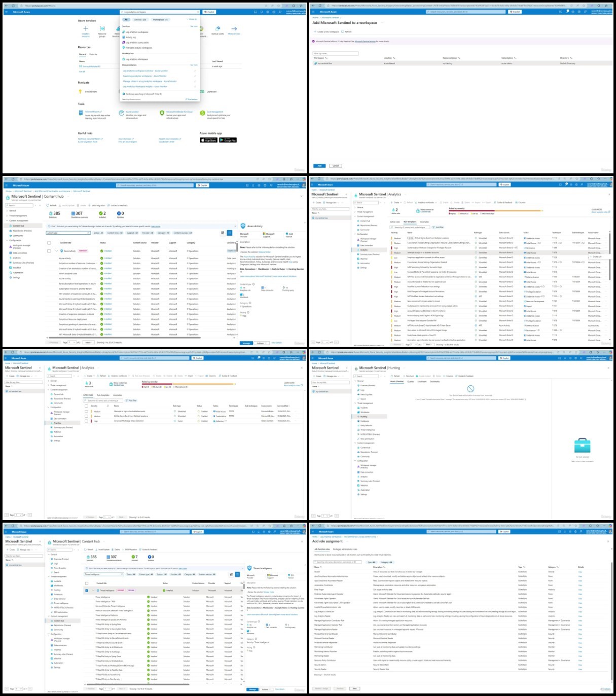
Task: Switch to grid view in Activity Log content hub
Action: 223,233
